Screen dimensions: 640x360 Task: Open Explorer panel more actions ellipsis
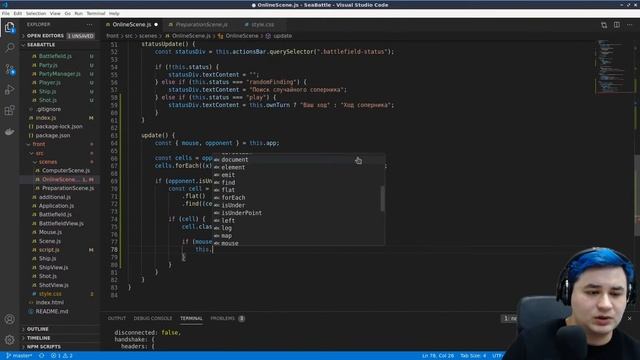click(x=89, y=25)
